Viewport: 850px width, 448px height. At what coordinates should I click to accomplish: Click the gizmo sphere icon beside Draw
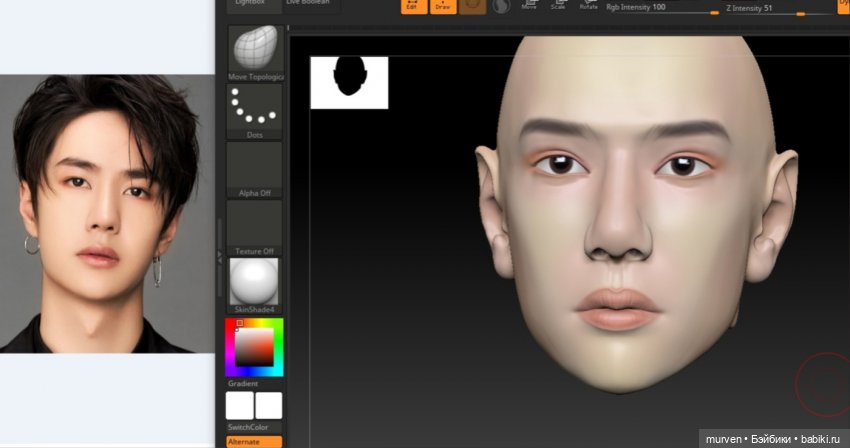(472, 7)
